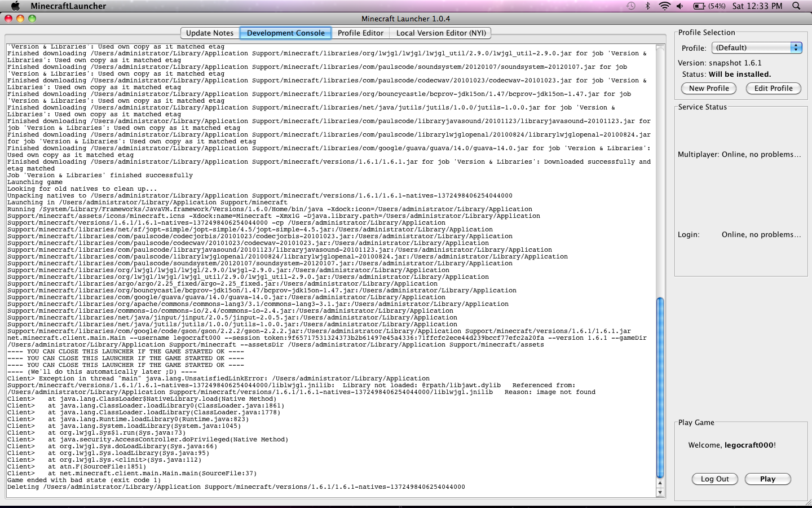Click the atn.F(SourceFile:1851) stack trace line
Image resolution: width=812 pixels, height=508 pixels.
coord(76,467)
